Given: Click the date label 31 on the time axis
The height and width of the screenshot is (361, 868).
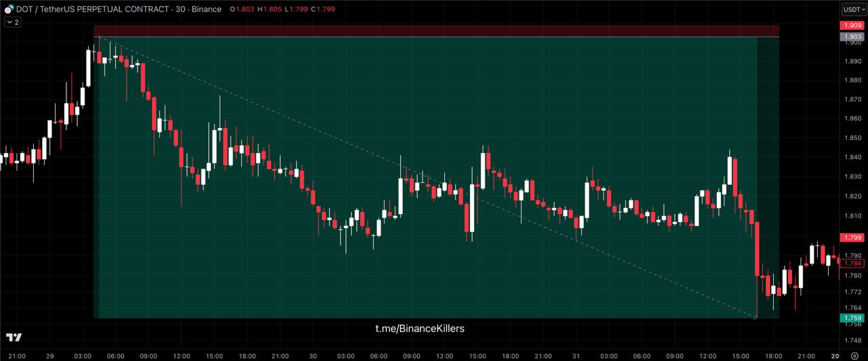Looking at the screenshot, I should pos(576,356).
